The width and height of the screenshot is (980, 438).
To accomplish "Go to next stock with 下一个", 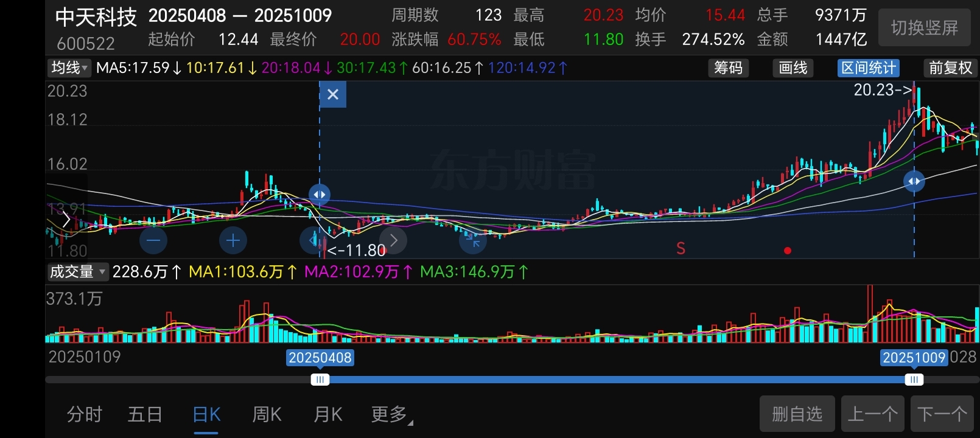I will coord(943,414).
